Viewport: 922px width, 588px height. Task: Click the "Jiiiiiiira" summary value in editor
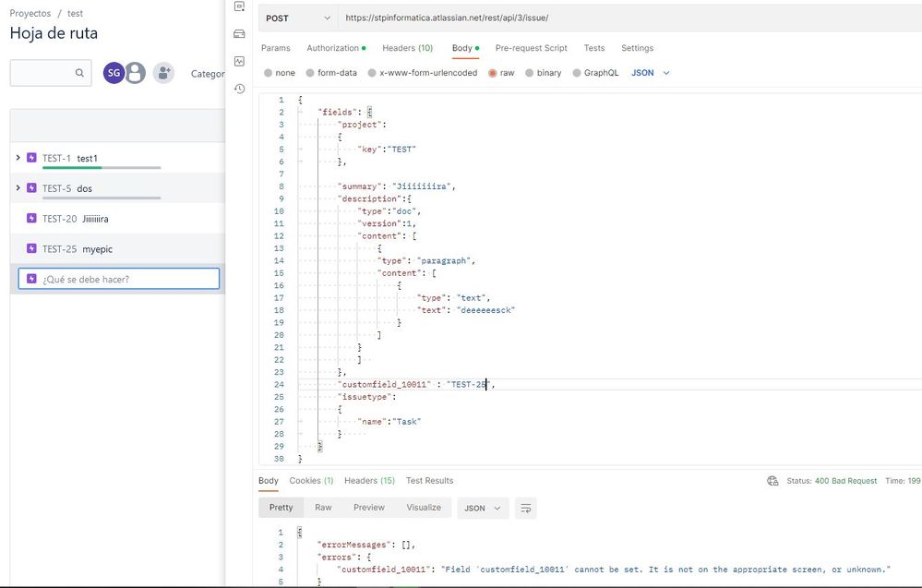tap(421, 186)
